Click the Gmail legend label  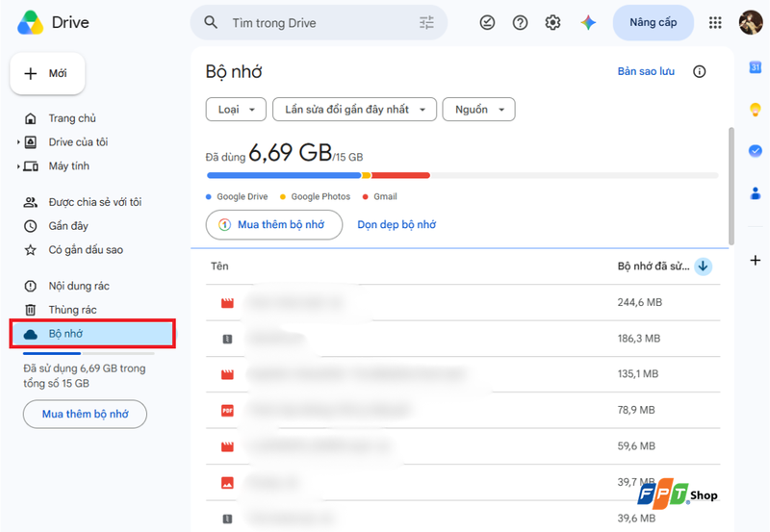pyautogui.click(x=385, y=197)
